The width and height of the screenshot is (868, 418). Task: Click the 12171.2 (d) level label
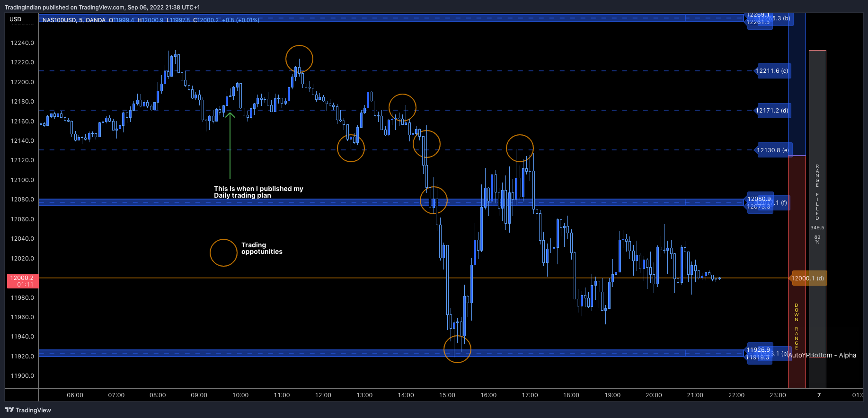coord(772,111)
